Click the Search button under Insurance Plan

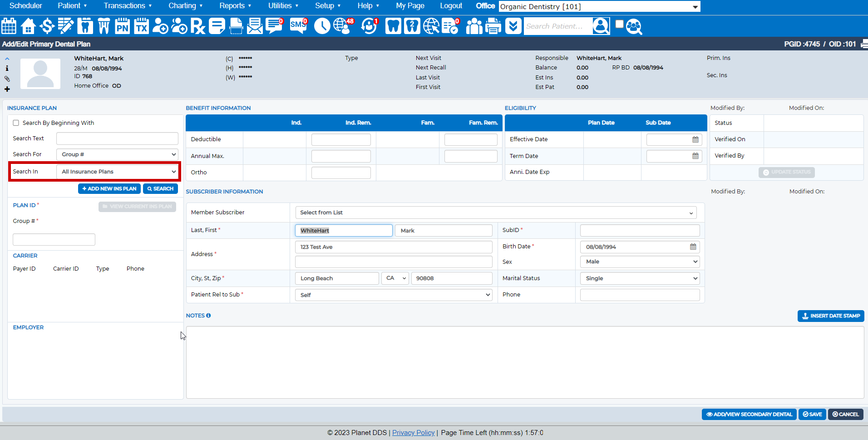(x=160, y=188)
